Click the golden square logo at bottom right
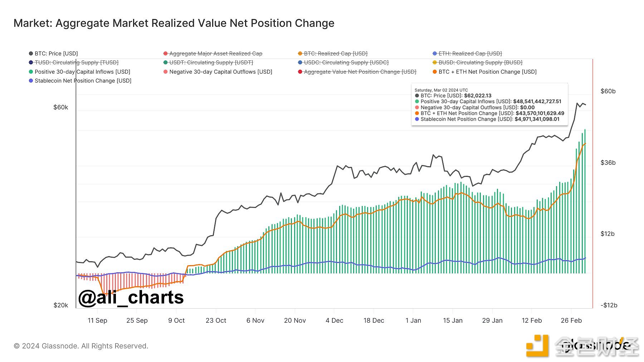The width and height of the screenshot is (644, 362). click(x=537, y=346)
